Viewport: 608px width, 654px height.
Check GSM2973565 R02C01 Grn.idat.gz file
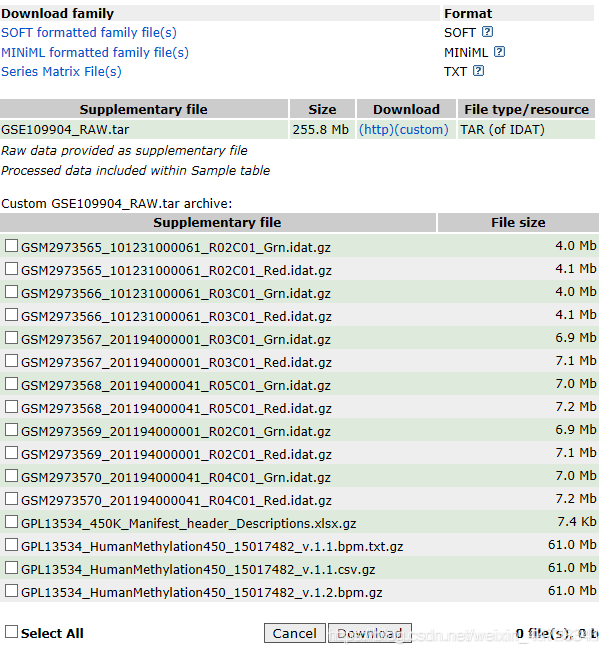(x=11, y=246)
